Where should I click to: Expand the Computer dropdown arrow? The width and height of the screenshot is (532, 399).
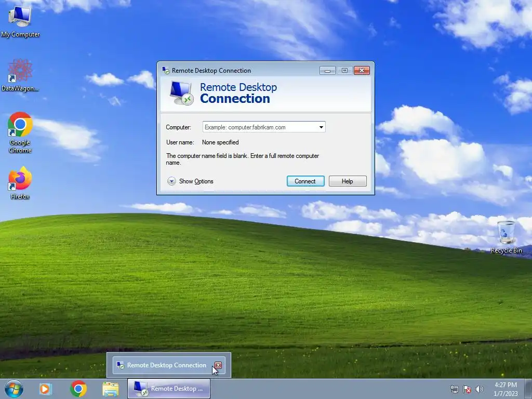[x=321, y=127]
